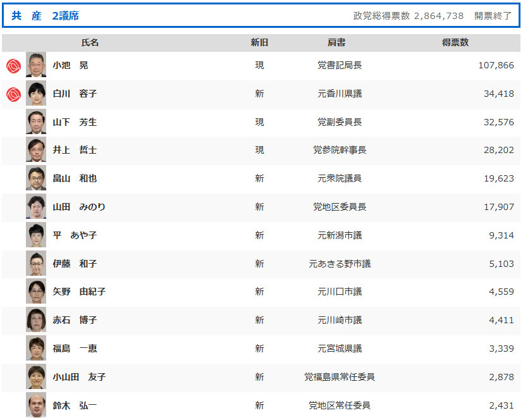Viewport: 523px width, 420px height.
Task: Click the vote count 107,866
Action: (496, 65)
